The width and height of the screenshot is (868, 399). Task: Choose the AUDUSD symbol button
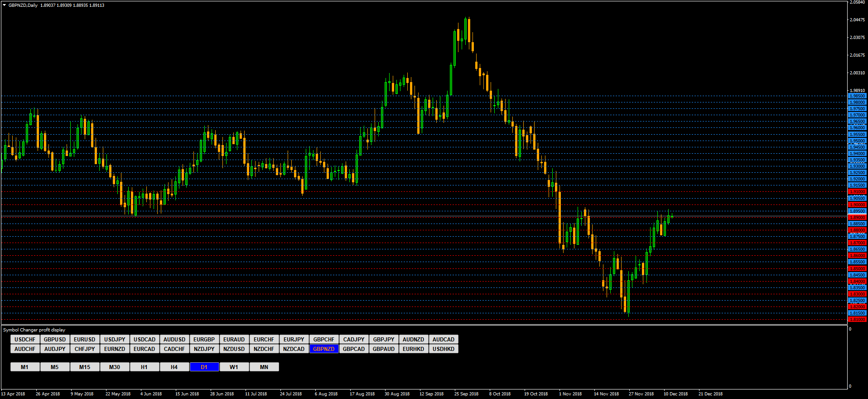pos(174,340)
